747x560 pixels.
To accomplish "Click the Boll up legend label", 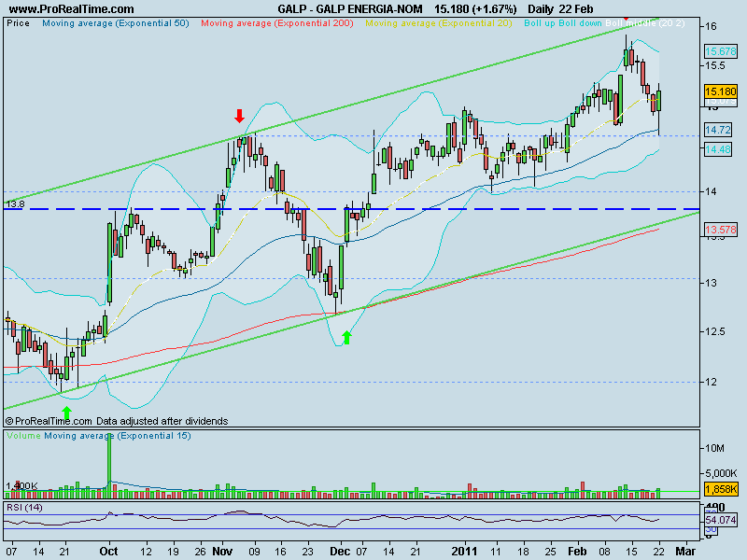I will click(540, 23).
